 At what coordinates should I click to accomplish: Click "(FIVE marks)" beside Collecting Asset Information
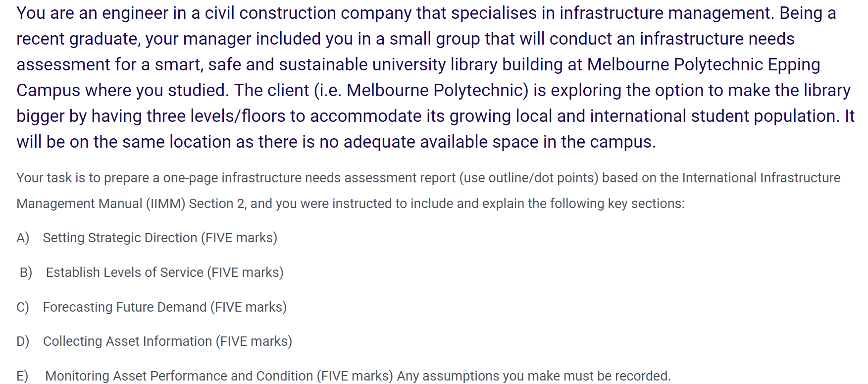coord(254,341)
